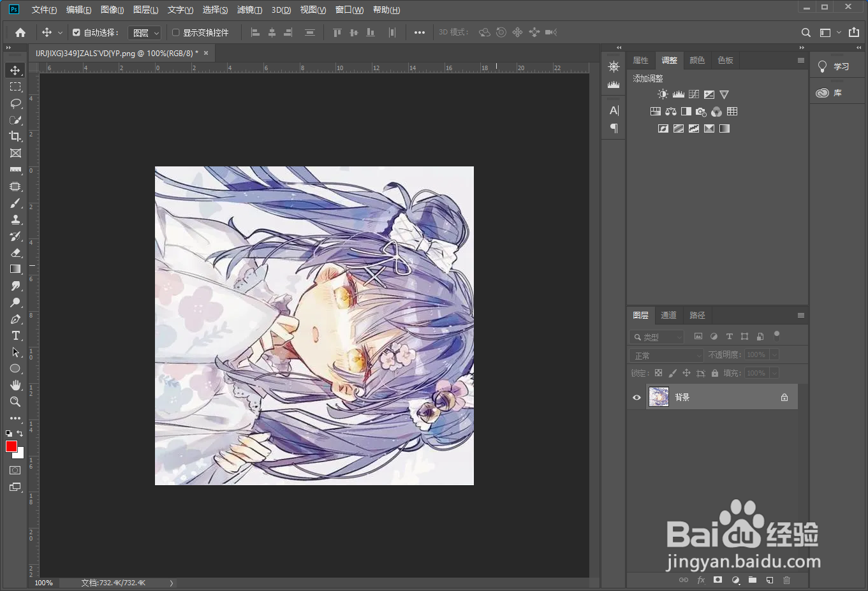Select the Gradient tool
Image resolution: width=868 pixels, height=591 pixels.
pyautogui.click(x=15, y=269)
